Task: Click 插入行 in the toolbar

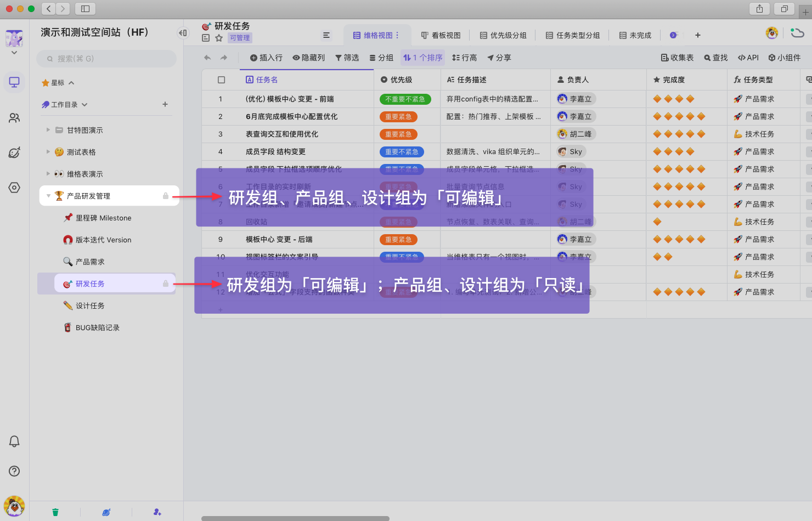Action: point(266,58)
